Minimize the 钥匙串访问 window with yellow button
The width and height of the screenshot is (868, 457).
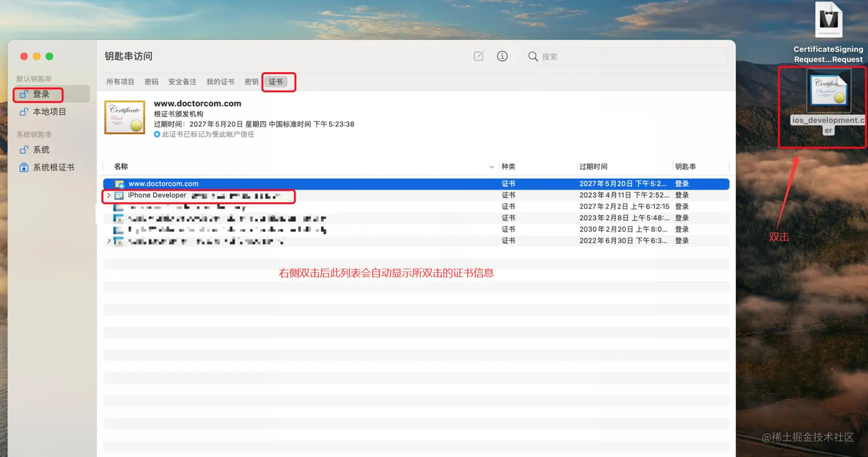click(37, 56)
